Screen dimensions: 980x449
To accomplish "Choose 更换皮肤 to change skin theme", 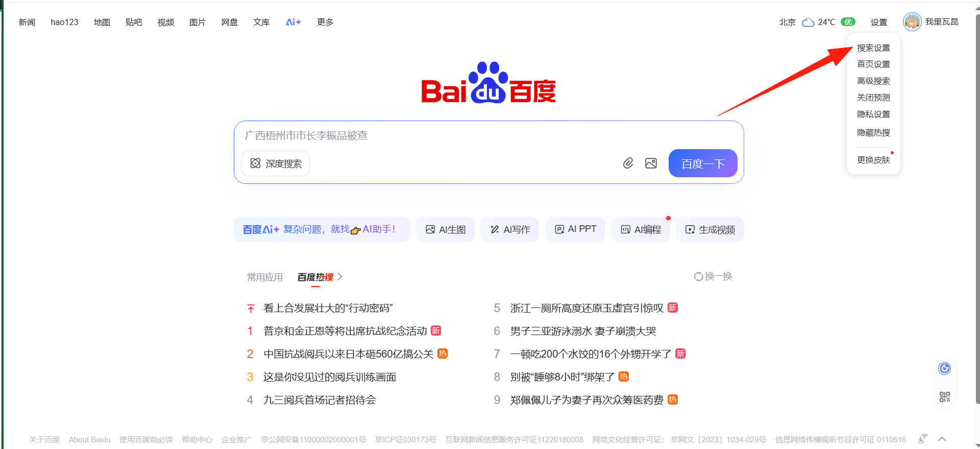I will [x=873, y=160].
